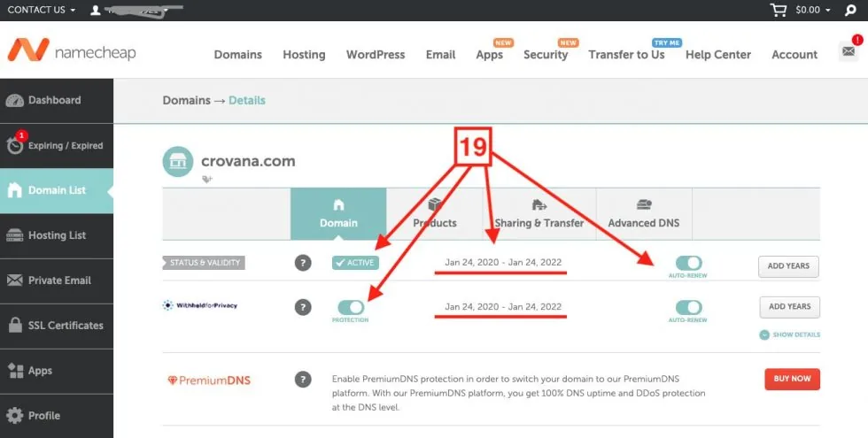This screenshot has width=868, height=438.
Task: Click Add Years for WithheldforPrivacy row
Action: tap(789, 307)
